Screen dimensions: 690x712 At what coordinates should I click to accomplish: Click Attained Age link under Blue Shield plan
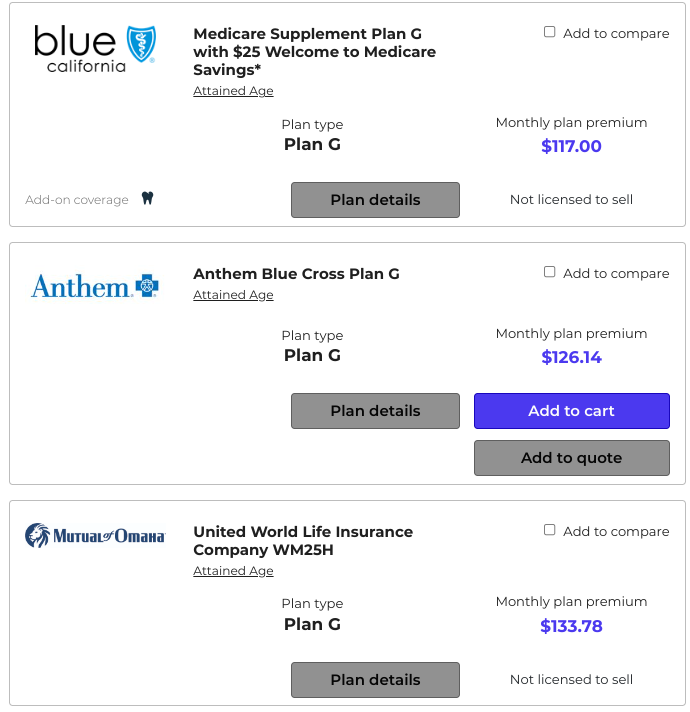coord(233,91)
